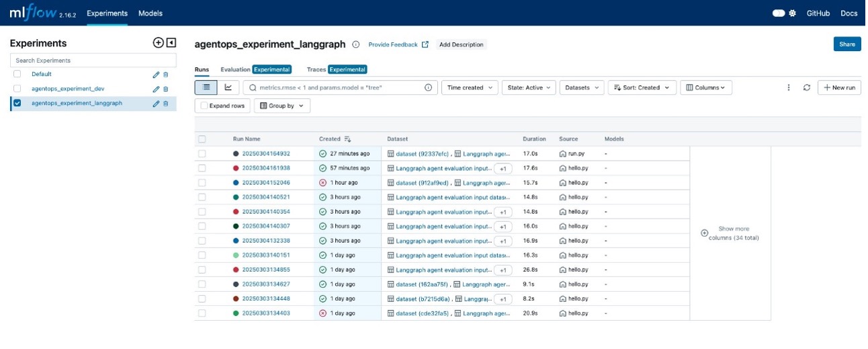Focus the Search Experiments input field
Image resolution: width=868 pixels, height=349 pixels.
pyautogui.click(x=93, y=61)
